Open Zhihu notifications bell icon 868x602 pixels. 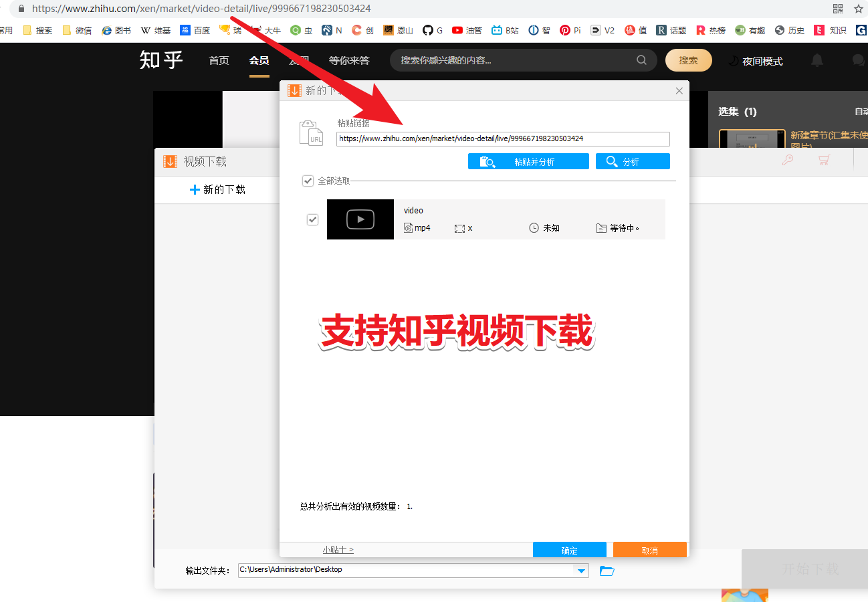[x=817, y=60]
